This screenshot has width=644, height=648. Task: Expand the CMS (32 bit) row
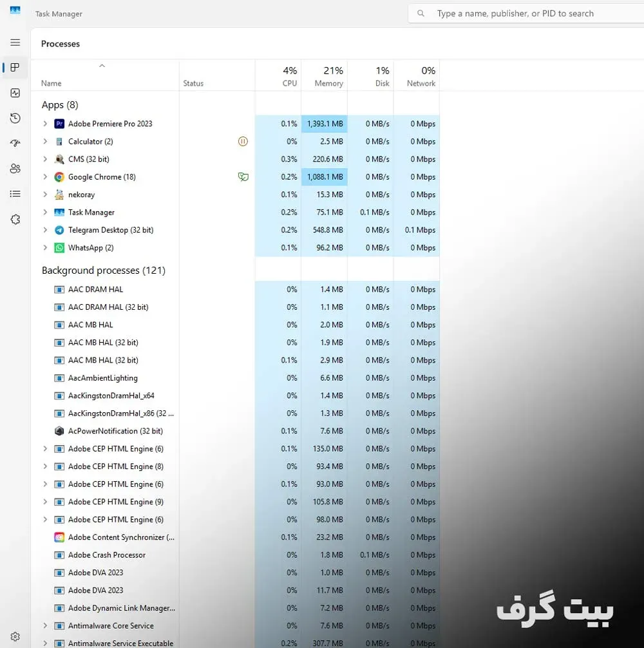click(x=45, y=159)
